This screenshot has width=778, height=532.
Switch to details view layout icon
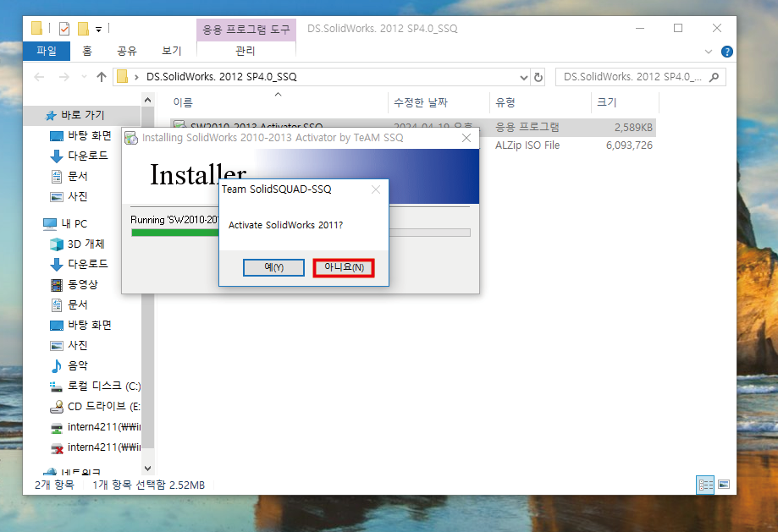pos(705,485)
